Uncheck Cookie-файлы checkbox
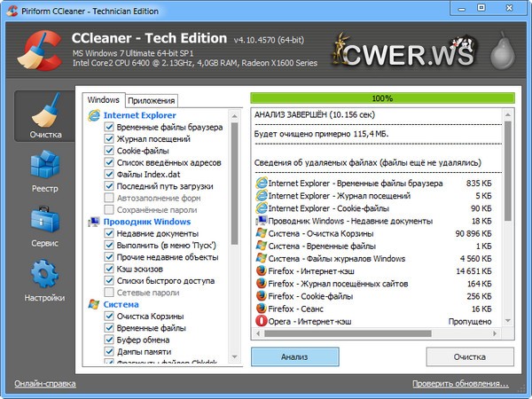Image resolution: width=532 pixels, height=399 pixels. [109, 151]
